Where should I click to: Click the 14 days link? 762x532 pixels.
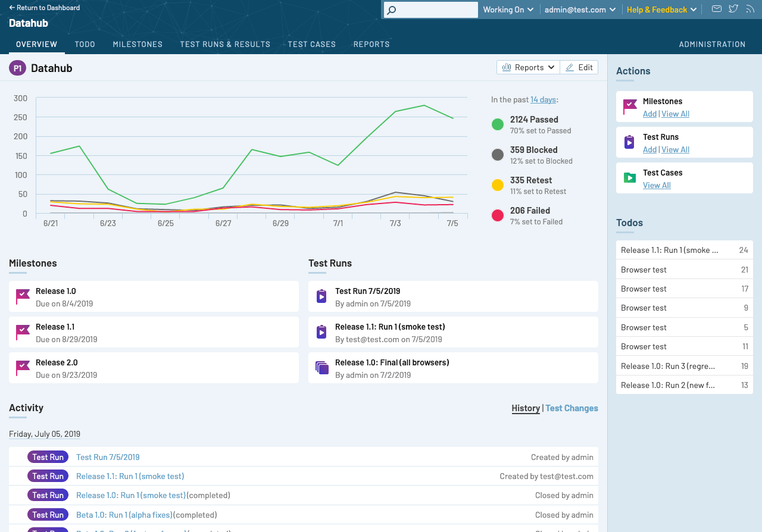(x=543, y=99)
